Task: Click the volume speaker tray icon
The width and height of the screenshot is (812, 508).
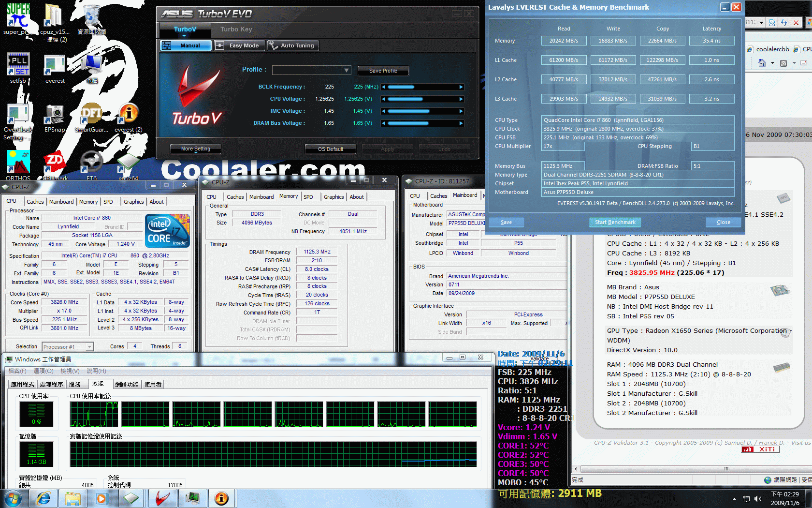Action: click(758, 499)
